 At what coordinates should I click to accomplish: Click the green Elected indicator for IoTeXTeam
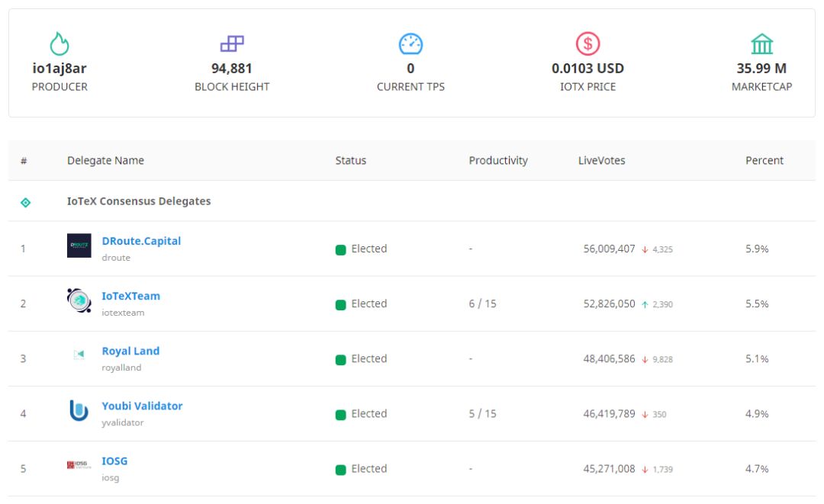click(x=340, y=305)
